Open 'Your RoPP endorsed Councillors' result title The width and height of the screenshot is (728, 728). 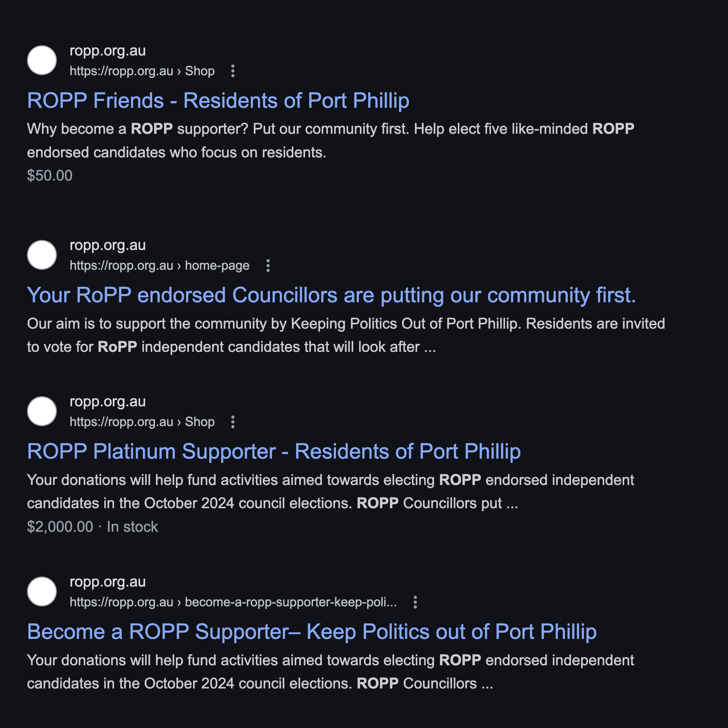point(331,295)
